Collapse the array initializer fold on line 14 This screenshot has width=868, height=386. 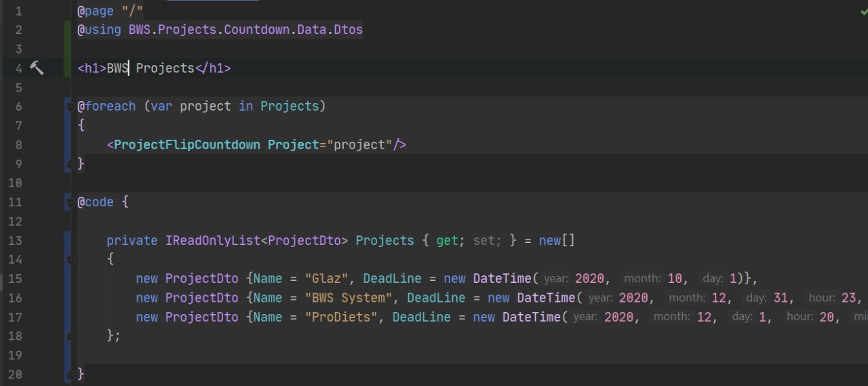(x=70, y=260)
